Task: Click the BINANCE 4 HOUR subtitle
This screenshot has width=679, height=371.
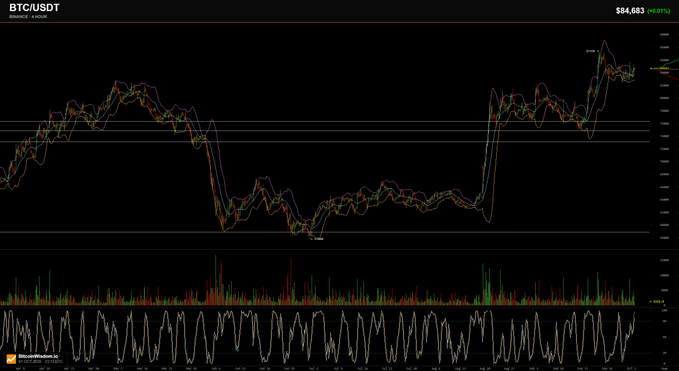Action: point(28,16)
